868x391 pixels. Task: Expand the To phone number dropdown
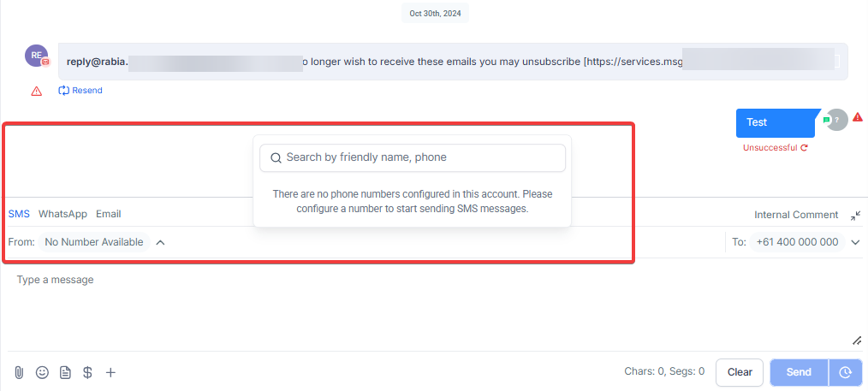pos(856,242)
